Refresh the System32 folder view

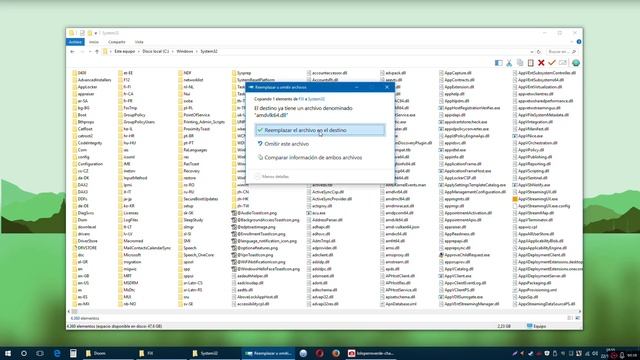pos(539,52)
